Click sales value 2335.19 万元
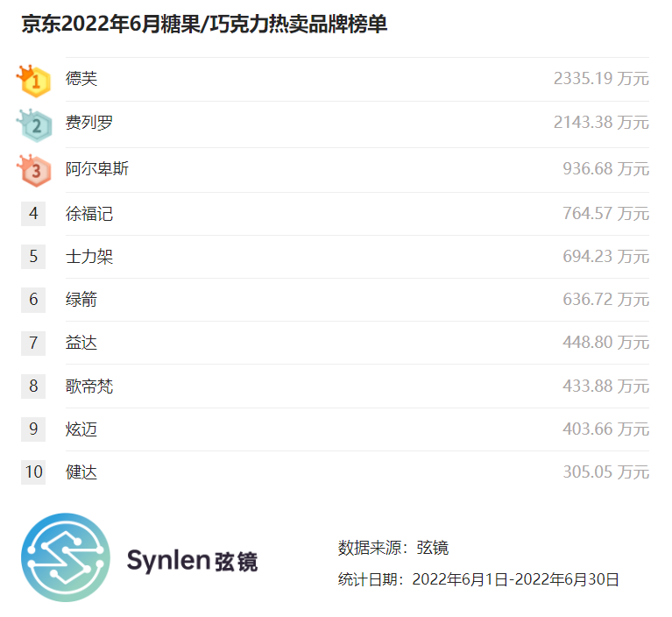Image resolution: width=672 pixels, height=617 pixels. [601, 79]
